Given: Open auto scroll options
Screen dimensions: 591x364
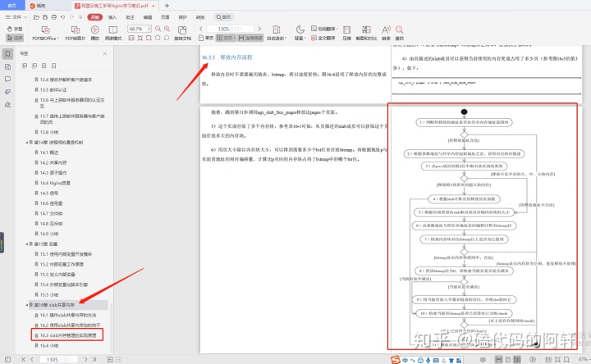Looking at the screenshot, I should [x=277, y=33].
